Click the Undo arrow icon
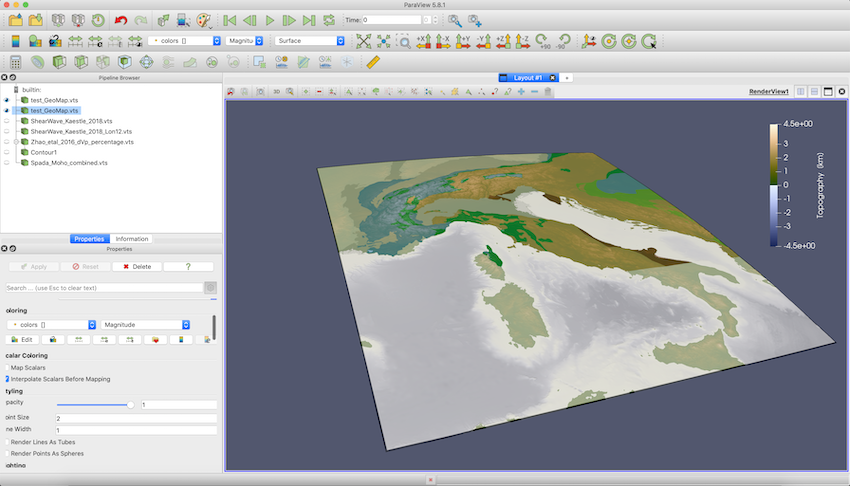This screenshot has width=850, height=486. (121, 20)
